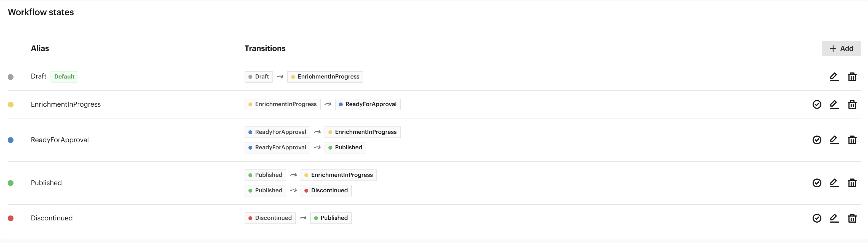
Task: Delete the EnrichmentInProgress state
Action: click(x=852, y=104)
